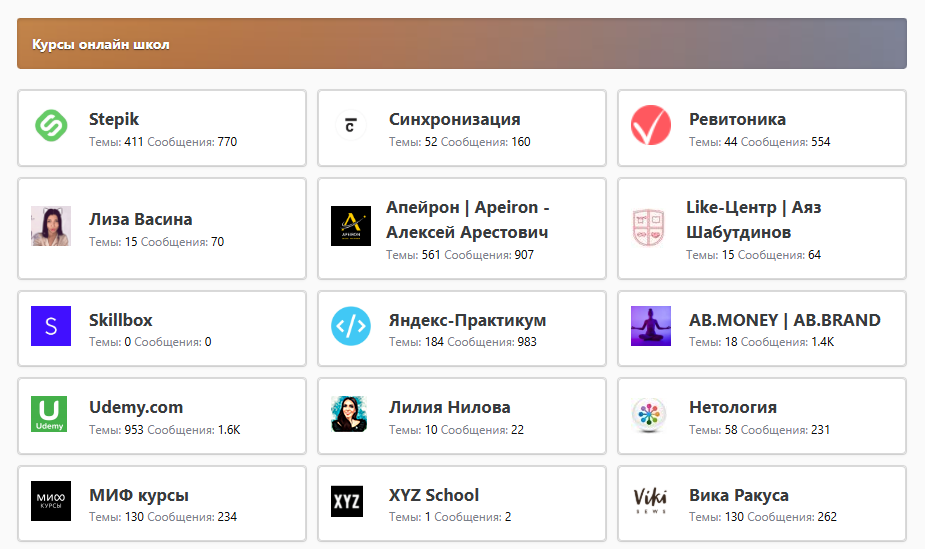925x549 pixels.
Task: Open the МИФ курсы section title
Action: click(x=139, y=495)
